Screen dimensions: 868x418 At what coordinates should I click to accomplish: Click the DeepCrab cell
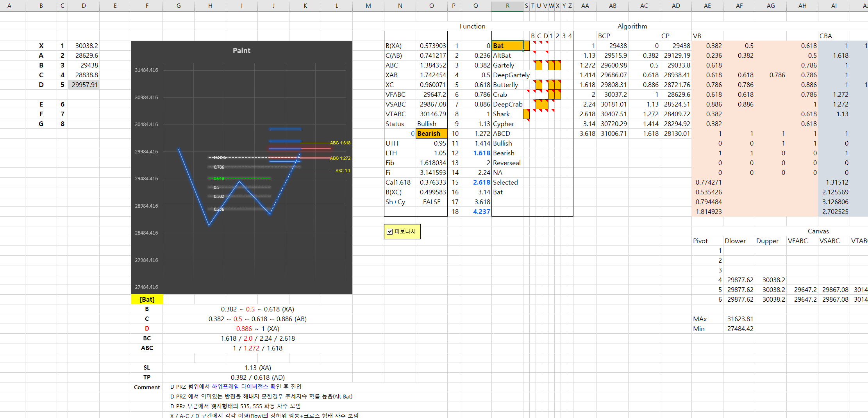pos(507,104)
